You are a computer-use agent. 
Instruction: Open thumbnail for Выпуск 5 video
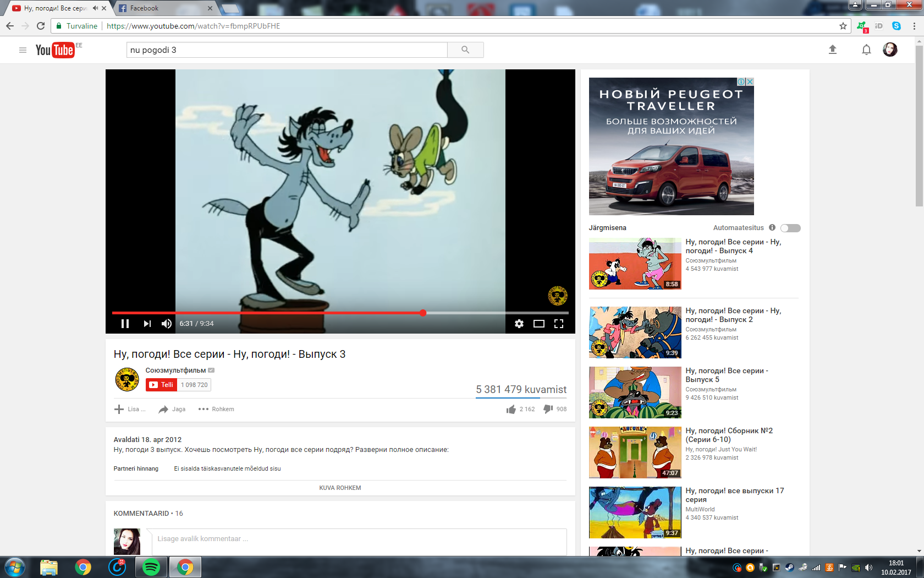[635, 392]
